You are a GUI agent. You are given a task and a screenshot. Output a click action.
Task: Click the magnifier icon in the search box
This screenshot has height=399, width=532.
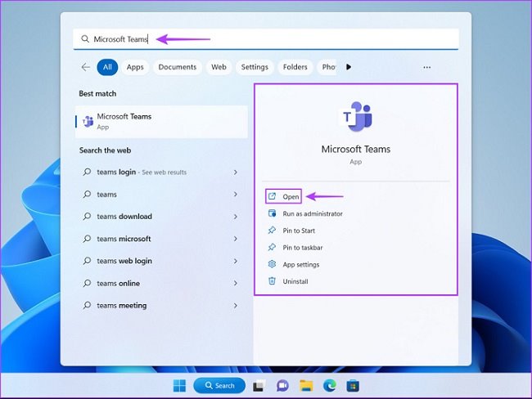[85, 39]
